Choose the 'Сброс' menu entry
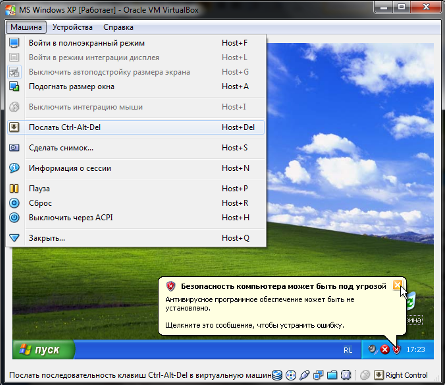Viewport: 445px width, 385px height. [x=136, y=203]
